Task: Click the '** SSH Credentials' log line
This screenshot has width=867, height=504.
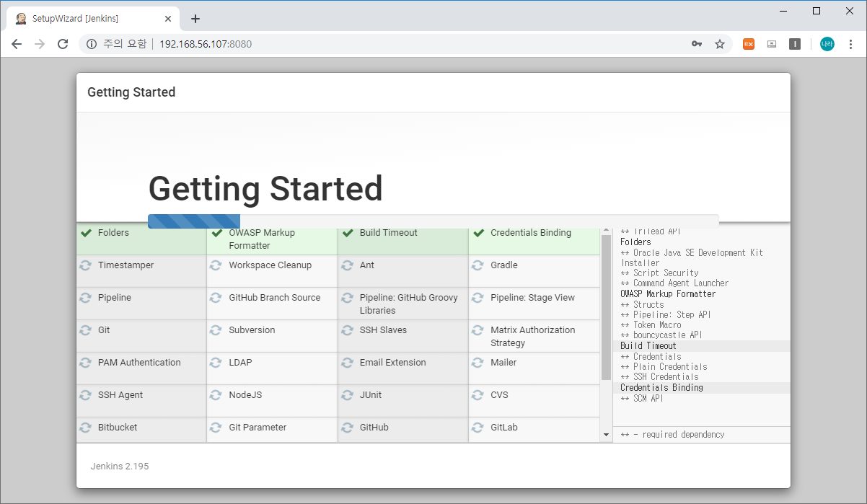Action: coord(659,377)
